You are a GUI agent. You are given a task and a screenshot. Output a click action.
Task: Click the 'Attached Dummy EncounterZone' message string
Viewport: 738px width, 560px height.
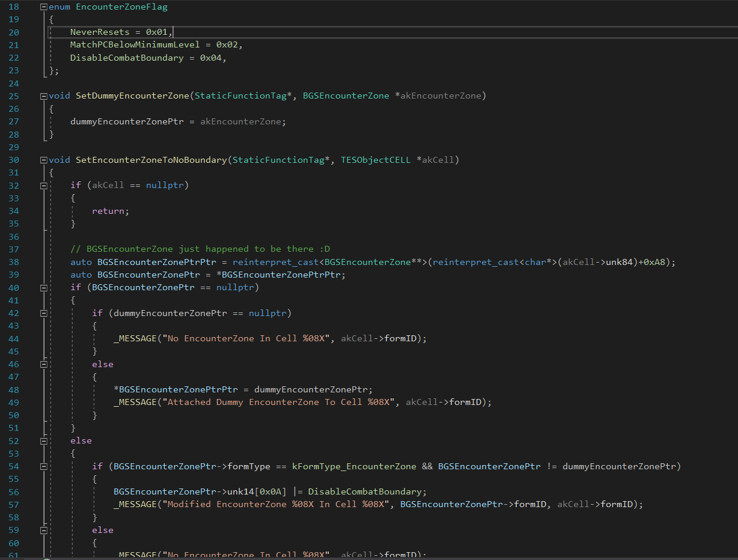click(280, 403)
